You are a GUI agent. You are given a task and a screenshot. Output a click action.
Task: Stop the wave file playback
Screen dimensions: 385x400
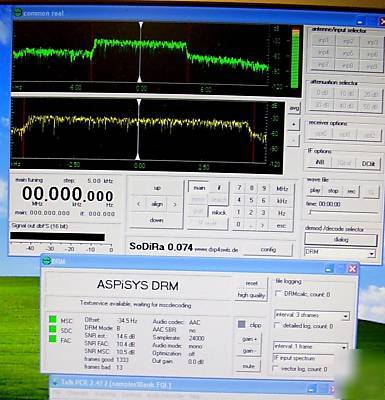click(x=333, y=191)
